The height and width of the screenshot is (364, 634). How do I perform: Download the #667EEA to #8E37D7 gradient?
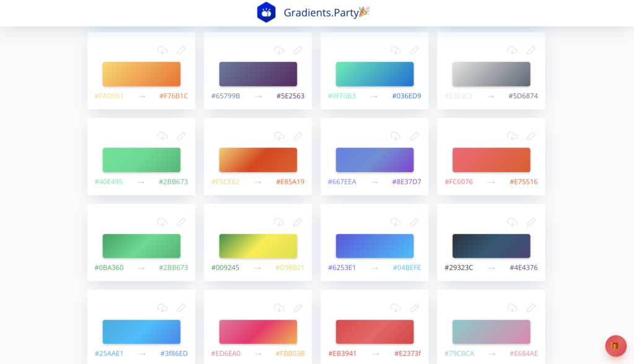click(396, 136)
